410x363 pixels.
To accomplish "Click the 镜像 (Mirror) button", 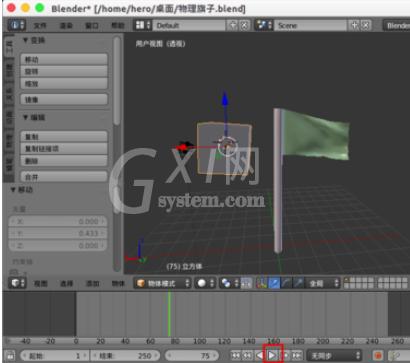I will pos(64,99).
